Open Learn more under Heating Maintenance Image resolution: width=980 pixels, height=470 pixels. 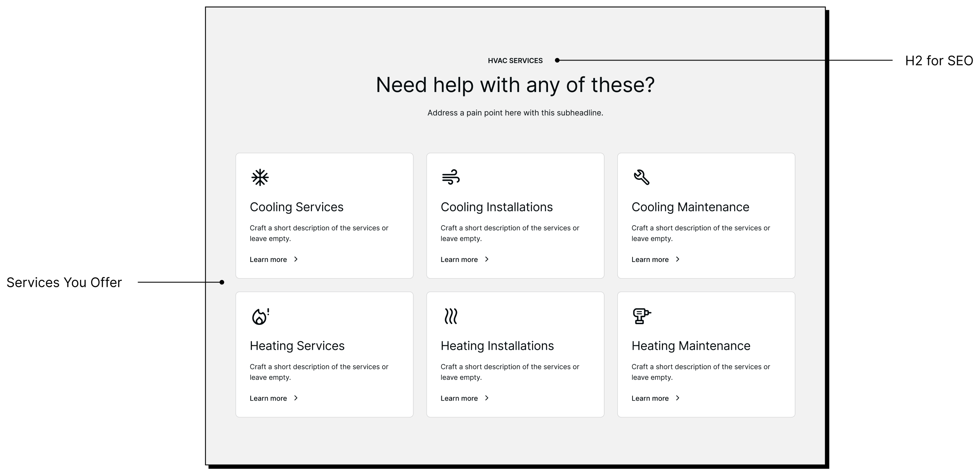[x=650, y=398]
